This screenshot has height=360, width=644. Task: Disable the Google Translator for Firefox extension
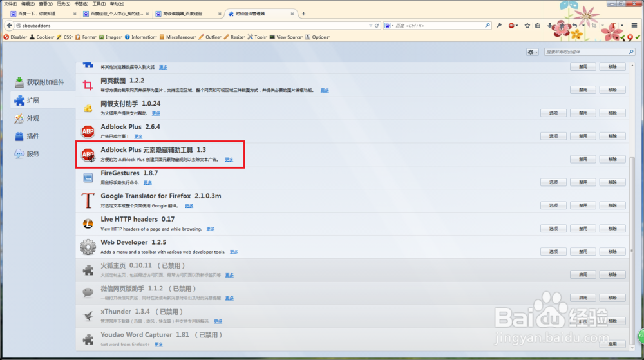[583, 205]
